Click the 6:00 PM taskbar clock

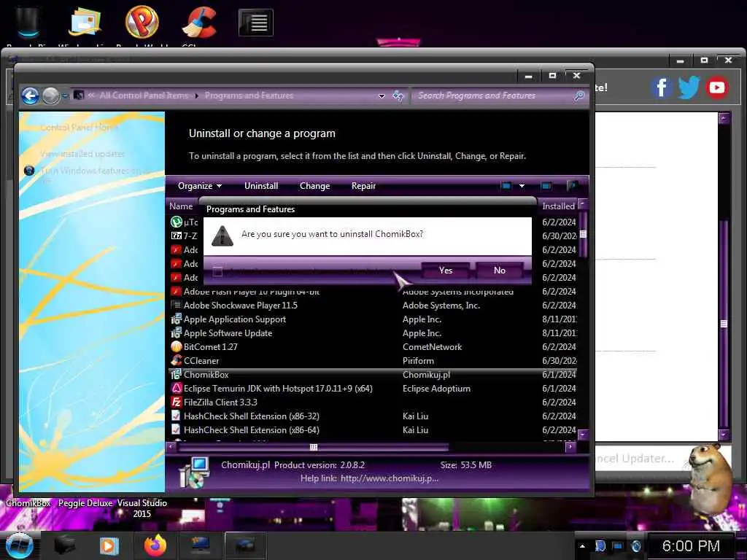[691, 545]
